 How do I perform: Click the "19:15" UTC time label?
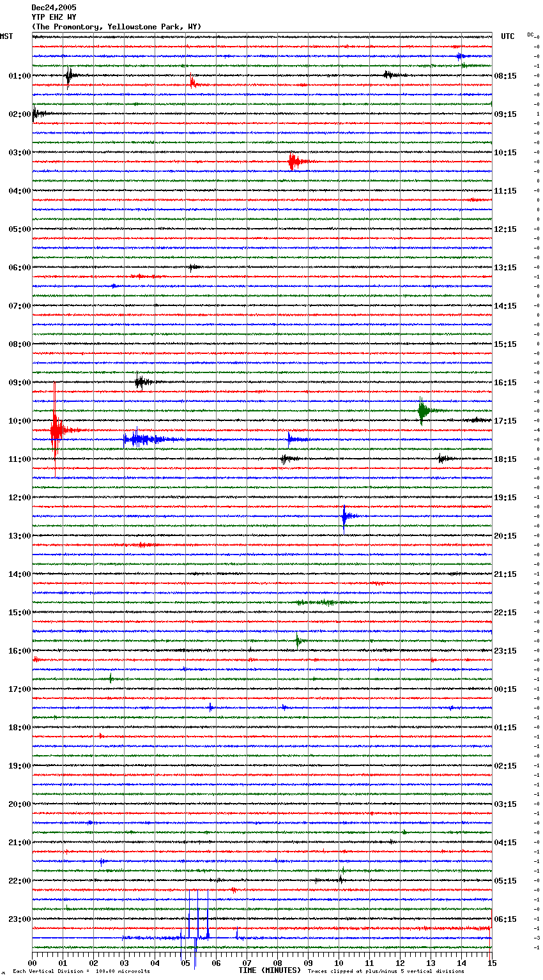(x=505, y=498)
